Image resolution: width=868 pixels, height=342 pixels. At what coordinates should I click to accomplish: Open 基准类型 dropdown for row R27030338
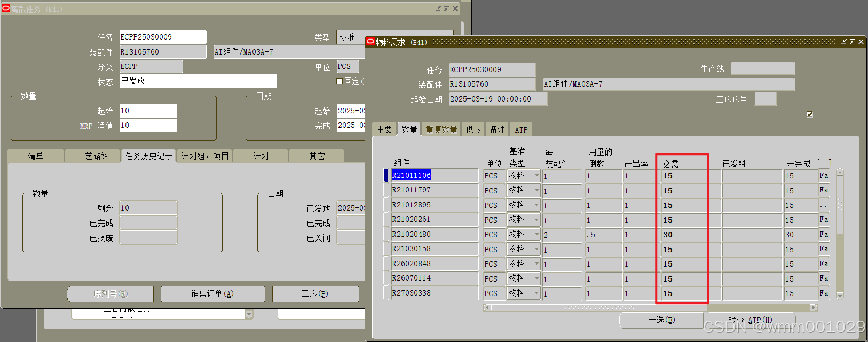click(536, 293)
